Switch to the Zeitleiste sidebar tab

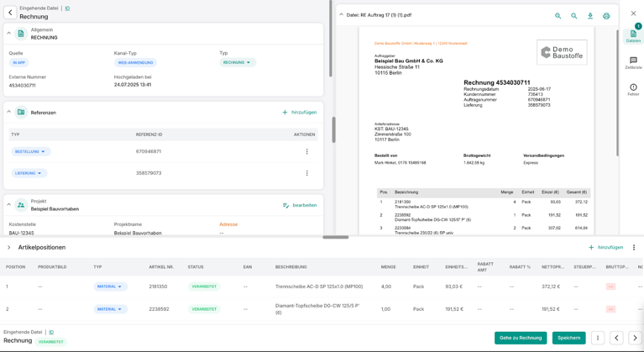pyautogui.click(x=633, y=63)
